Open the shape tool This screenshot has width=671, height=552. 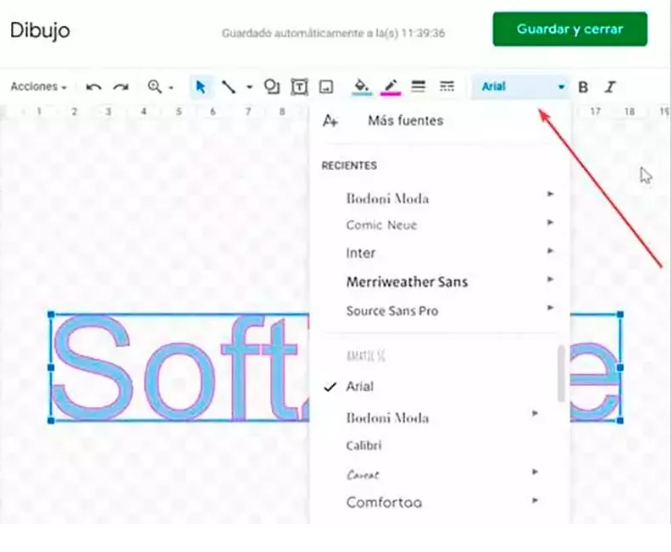271,87
